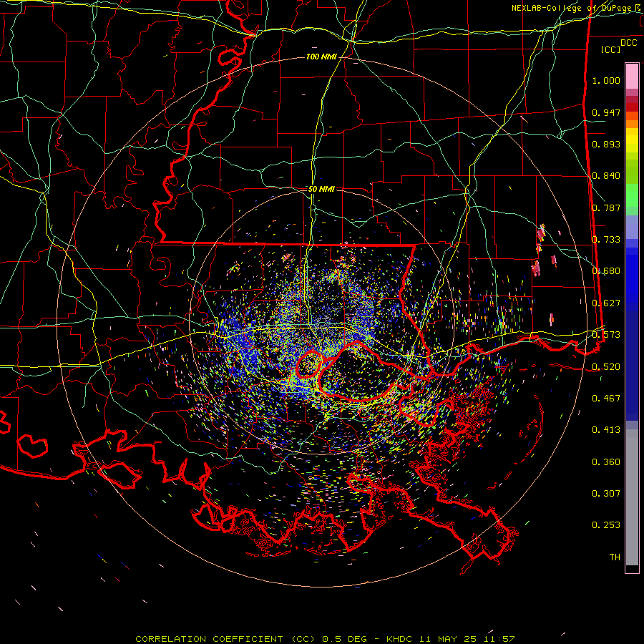Click the CORRELATION COEFFICIENT (CC) caption text
The image size is (644, 644).
[225, 639]
